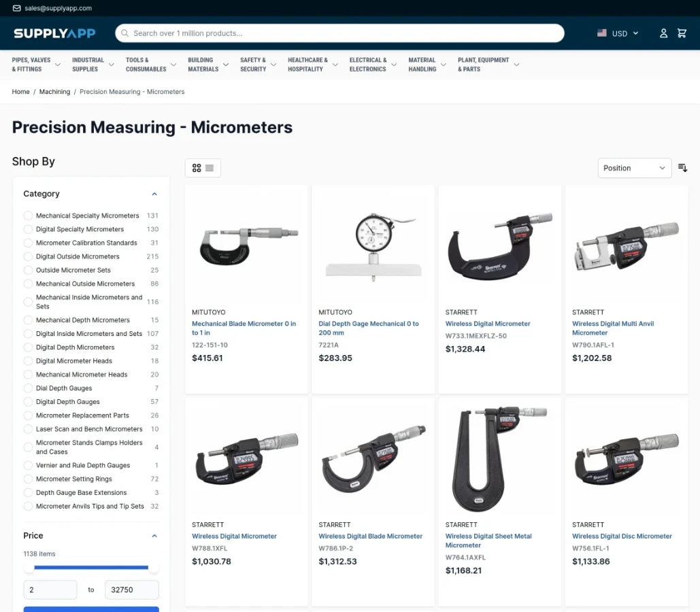Screen dimensions: 700x612
Task: Open Wireless Digital Blade Micrometer link
Action: pyautogui.click(x=370, y=536)
